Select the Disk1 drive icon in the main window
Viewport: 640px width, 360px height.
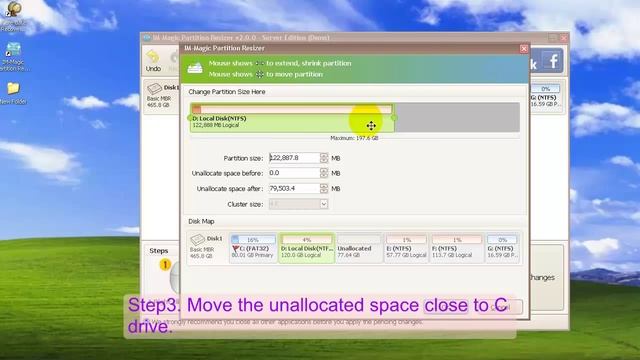pos(154,88)
